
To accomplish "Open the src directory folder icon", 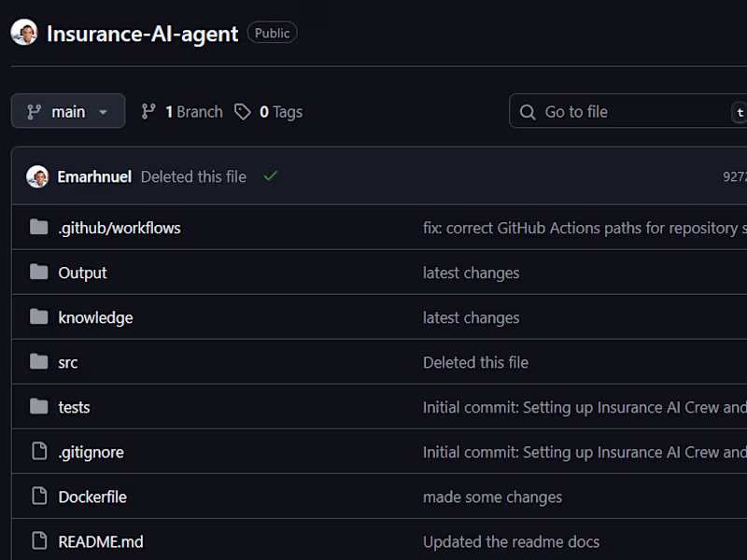I will click(37, 362).
